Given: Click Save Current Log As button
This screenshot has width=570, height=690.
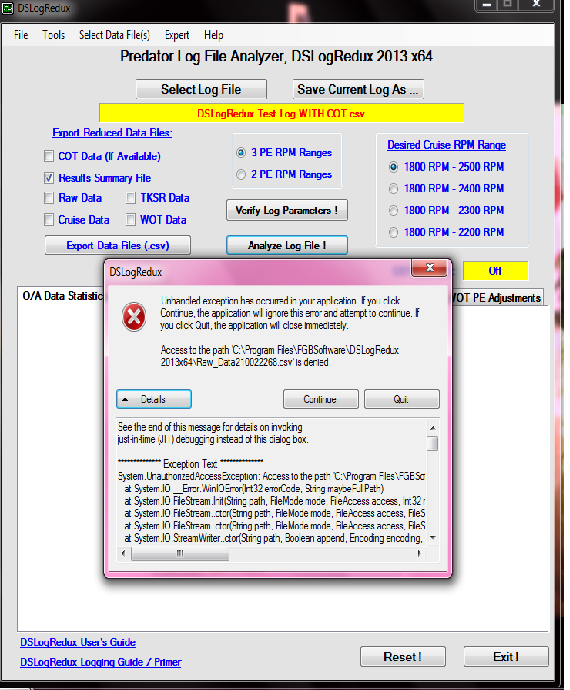Looking at the screenshot, I should click(358, 89).
